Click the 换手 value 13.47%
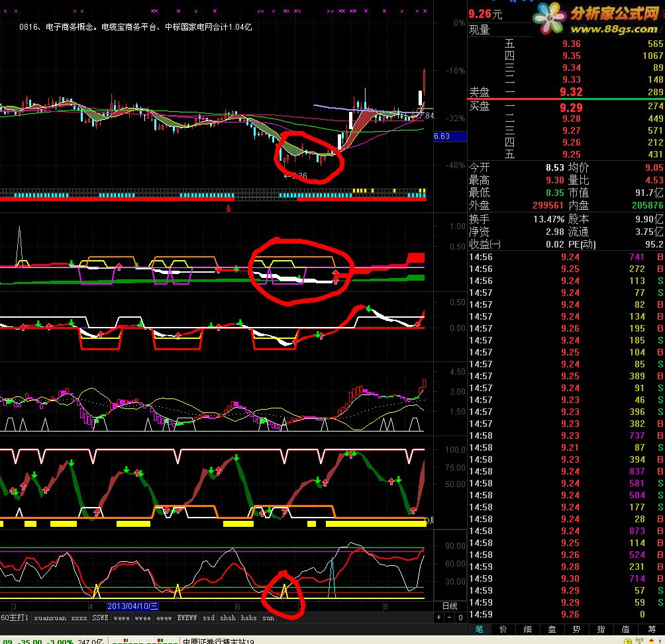The width and height of the screenshot is (665, 644). [x=549, y=220]
